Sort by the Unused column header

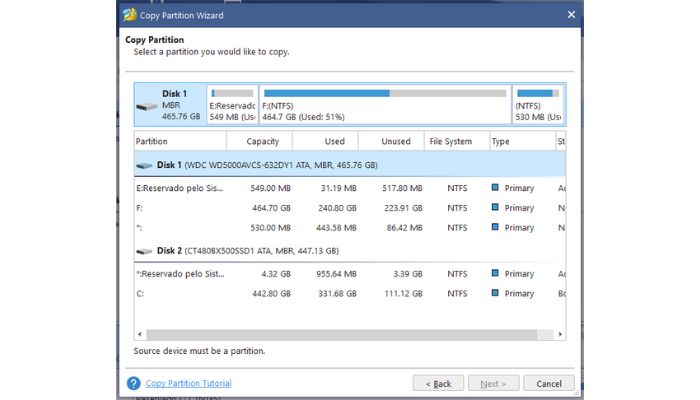click(391, 142)
